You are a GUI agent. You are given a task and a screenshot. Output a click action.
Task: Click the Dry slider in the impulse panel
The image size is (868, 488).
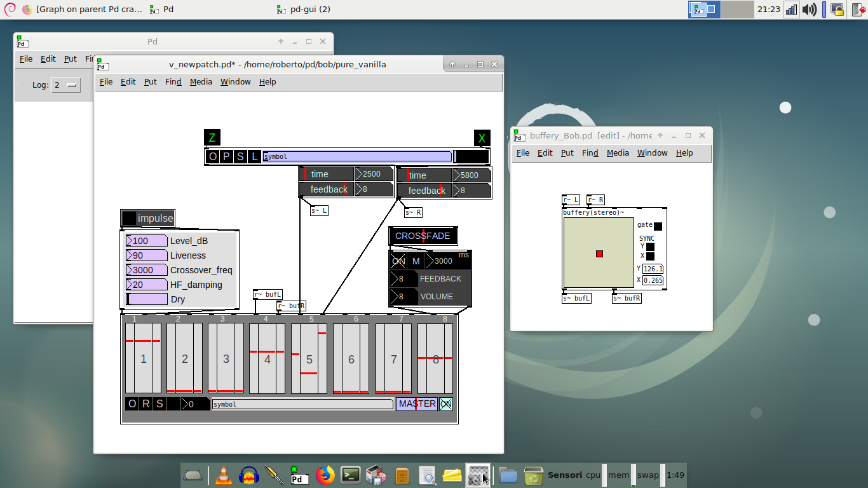(147, 299)
